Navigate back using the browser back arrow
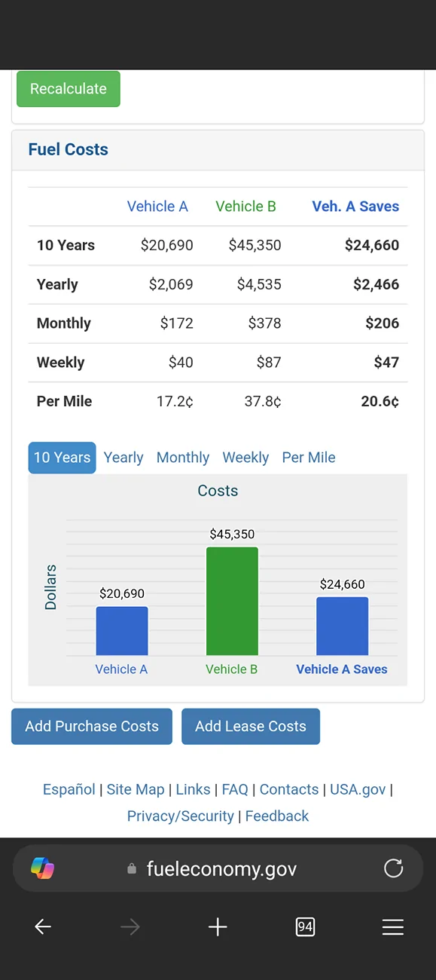This screenshot has height=980, width=436. [x=42, y=926]
